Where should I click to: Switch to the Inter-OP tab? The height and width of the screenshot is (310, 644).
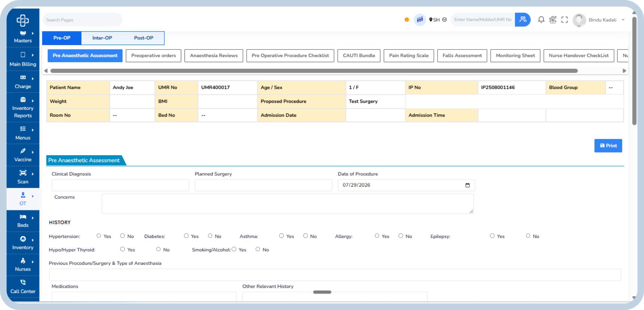(102, 38)
